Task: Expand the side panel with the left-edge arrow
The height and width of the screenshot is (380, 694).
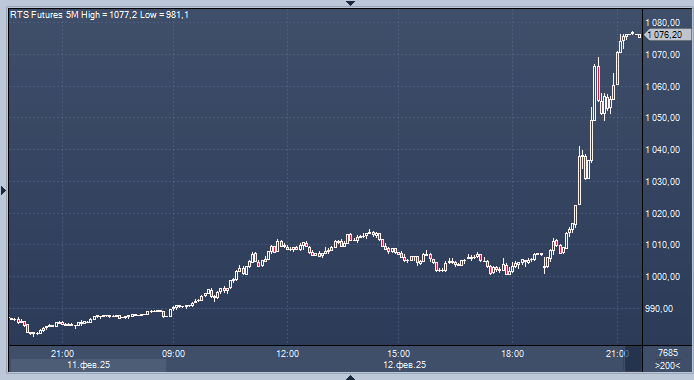Action: pos(4,191)
